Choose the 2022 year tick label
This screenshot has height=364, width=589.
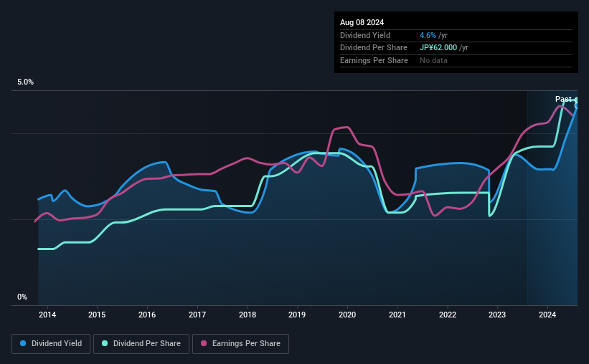click(x=447, y=314)
